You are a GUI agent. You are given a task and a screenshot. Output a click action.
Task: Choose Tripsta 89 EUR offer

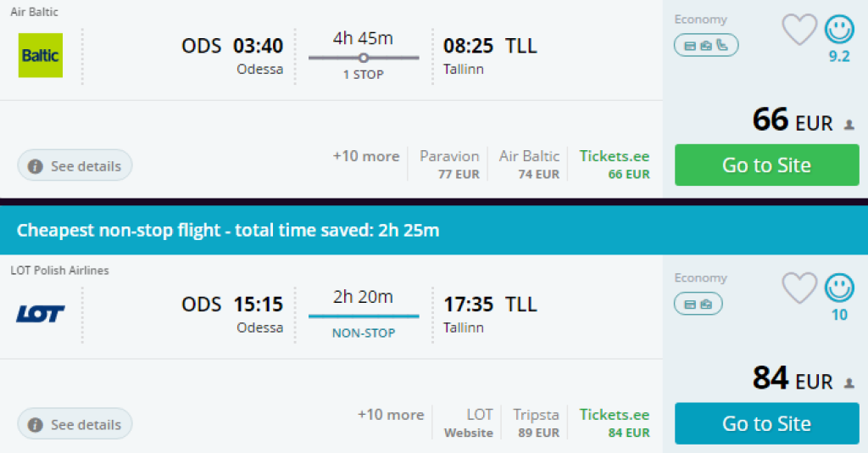coord(536,423)
